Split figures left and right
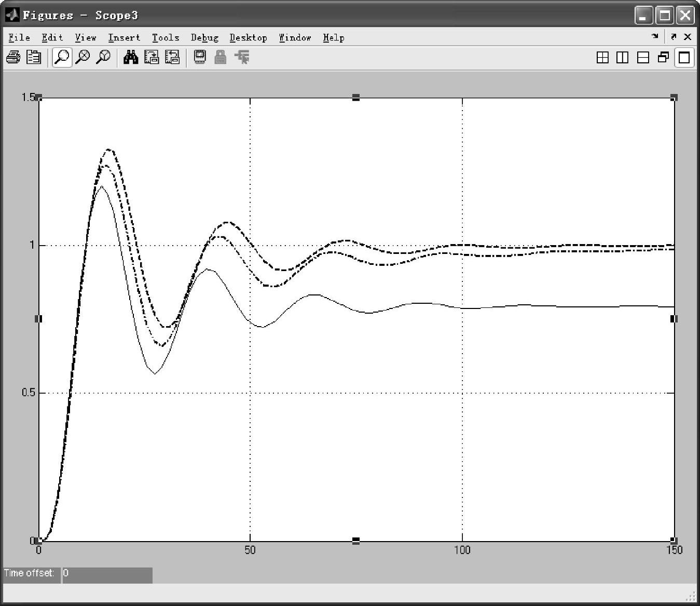The image size is (700, 606). coord(622,58)
